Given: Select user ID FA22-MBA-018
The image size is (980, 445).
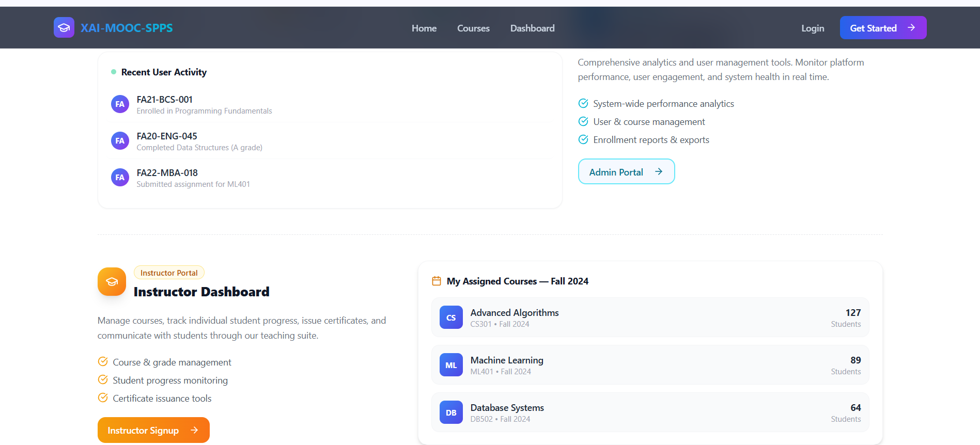Looking at the screenshot, I should 167,173.
